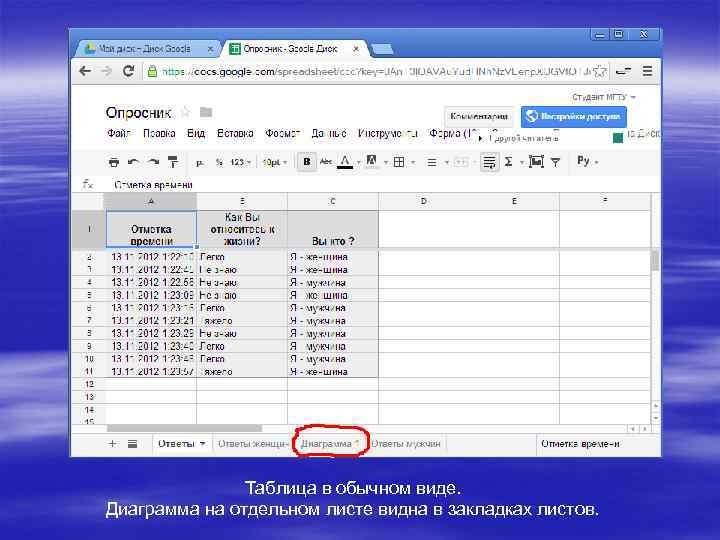
Task: Close the Опросник browser tab
Action: click(355, 49)
